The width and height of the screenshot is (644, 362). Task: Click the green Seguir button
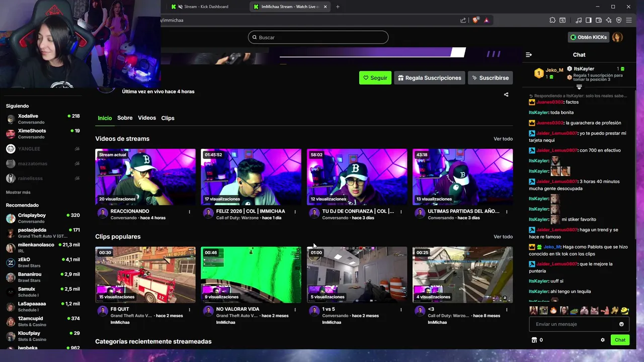(x=375, y=78)
